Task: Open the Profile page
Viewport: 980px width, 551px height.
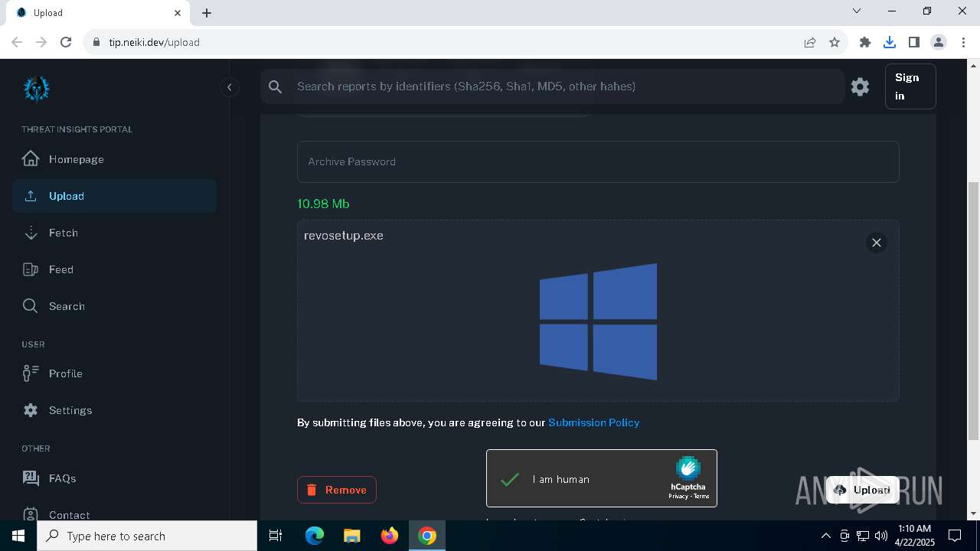Action: (115, 373)
